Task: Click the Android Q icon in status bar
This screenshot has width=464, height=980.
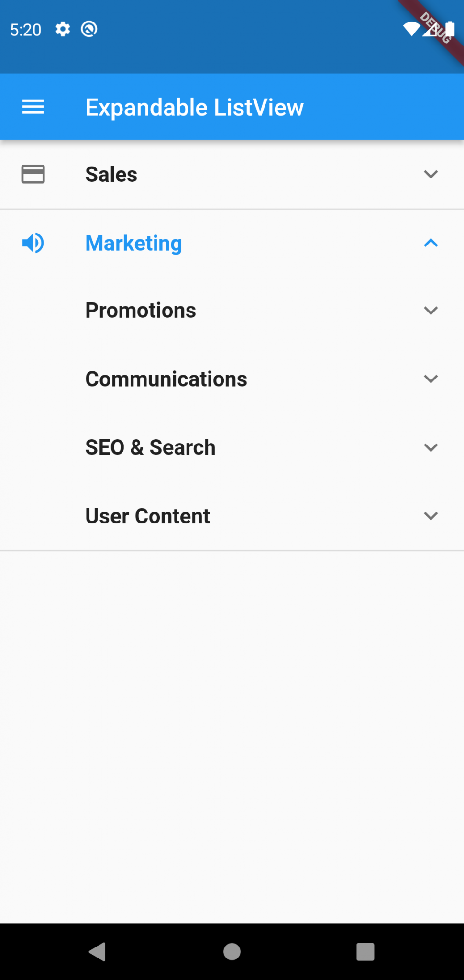Action: pyautogui.click(x=89, y=29)
